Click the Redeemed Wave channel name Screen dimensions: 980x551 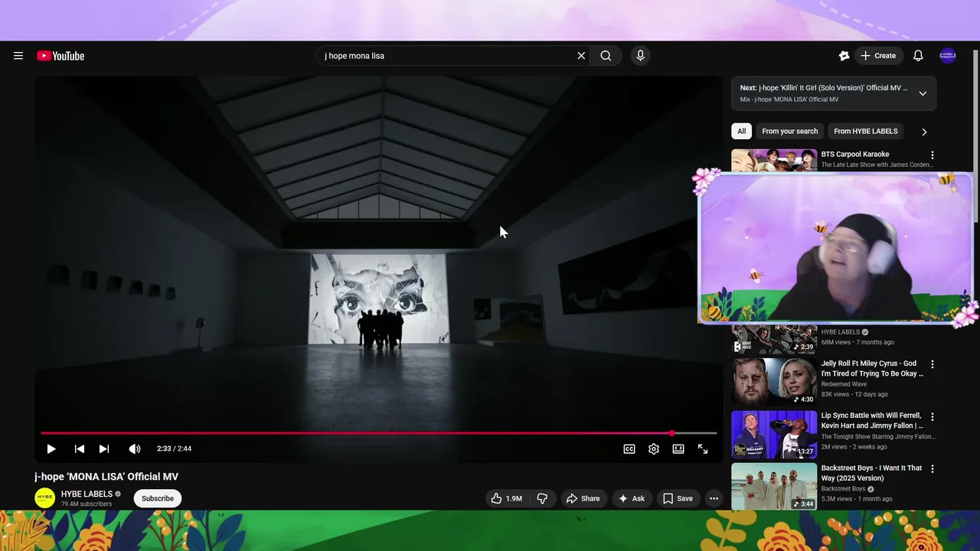click(844, 384)
